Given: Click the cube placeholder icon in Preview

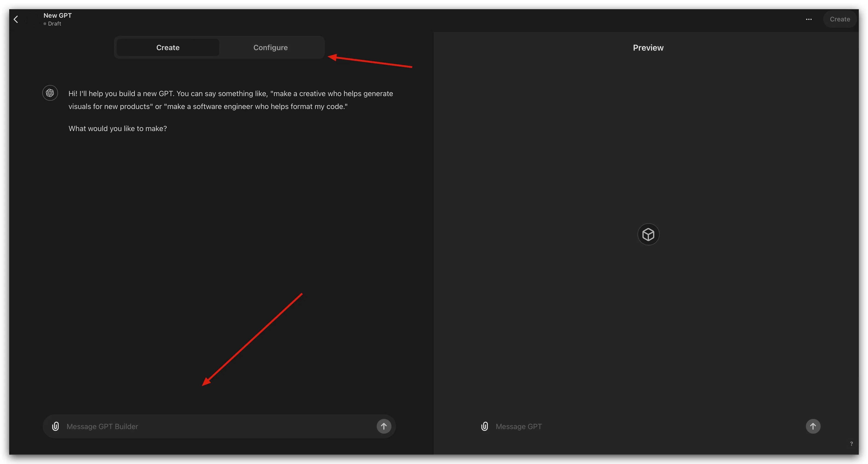Looking at the screenshot, I should 648,234.
